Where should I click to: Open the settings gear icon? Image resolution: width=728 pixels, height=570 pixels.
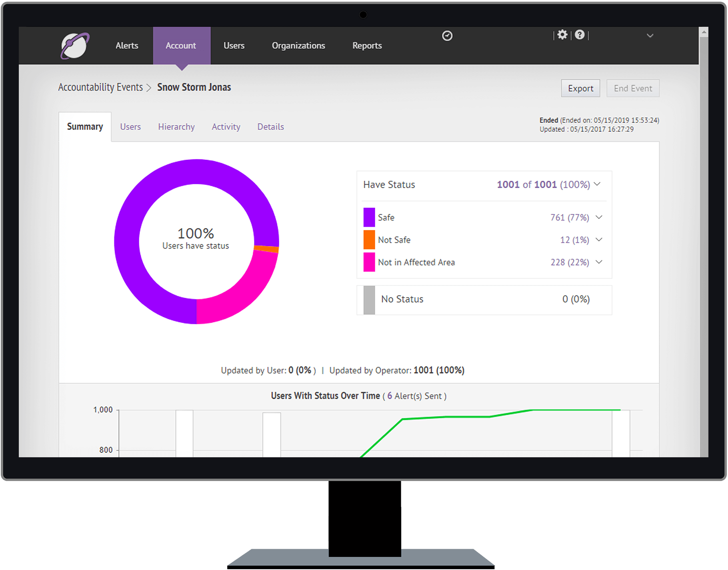(562, 35)
